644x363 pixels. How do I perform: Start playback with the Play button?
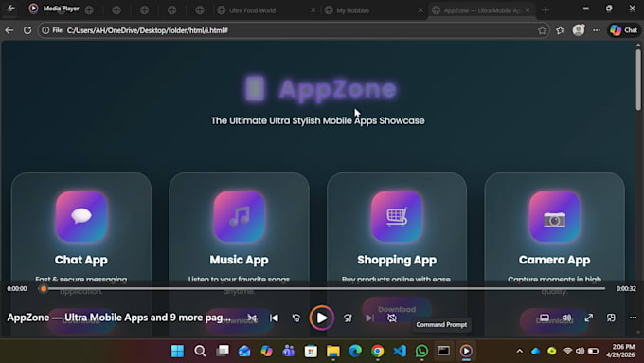[322, 318]
